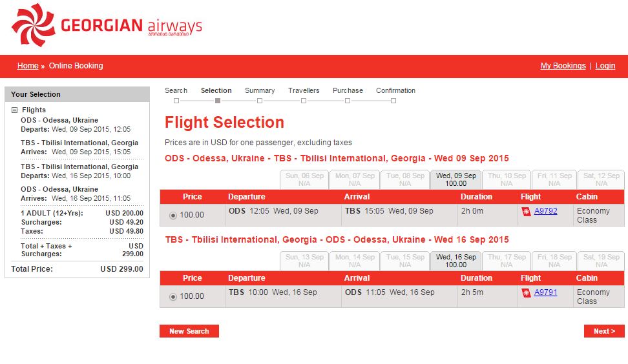
Task: Switch to the Tue, 15 Sep date tab
Action: tap(405, 261)
